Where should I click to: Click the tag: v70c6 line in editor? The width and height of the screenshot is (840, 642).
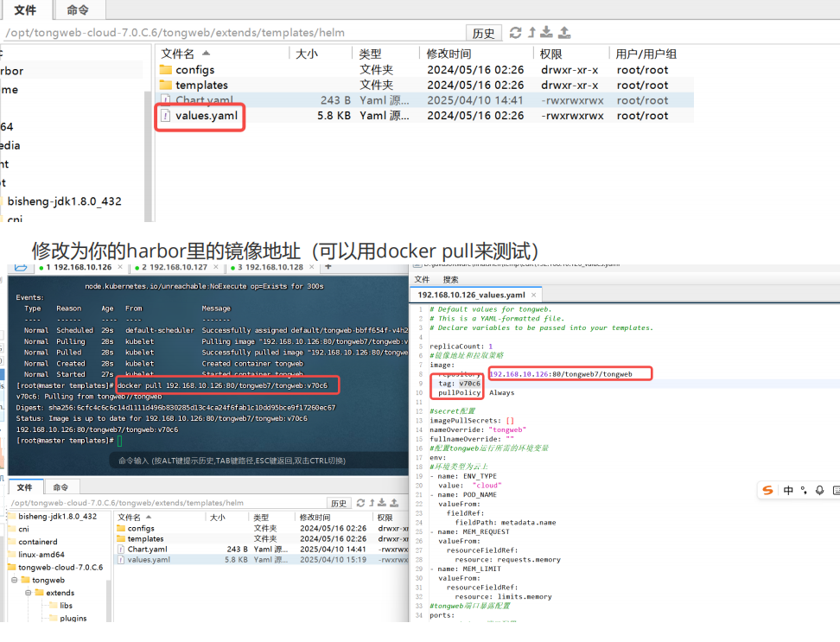pyautogui.click(x=459, y=384)
